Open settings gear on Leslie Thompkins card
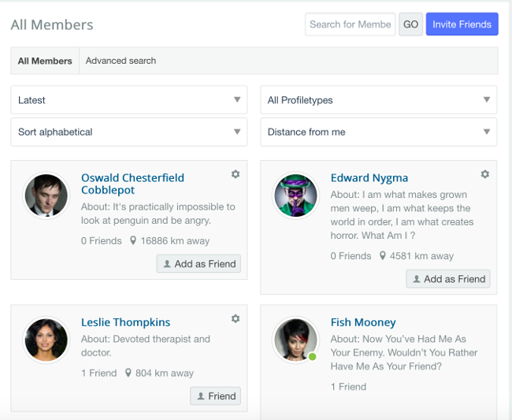512x420 pixels. 236,318
